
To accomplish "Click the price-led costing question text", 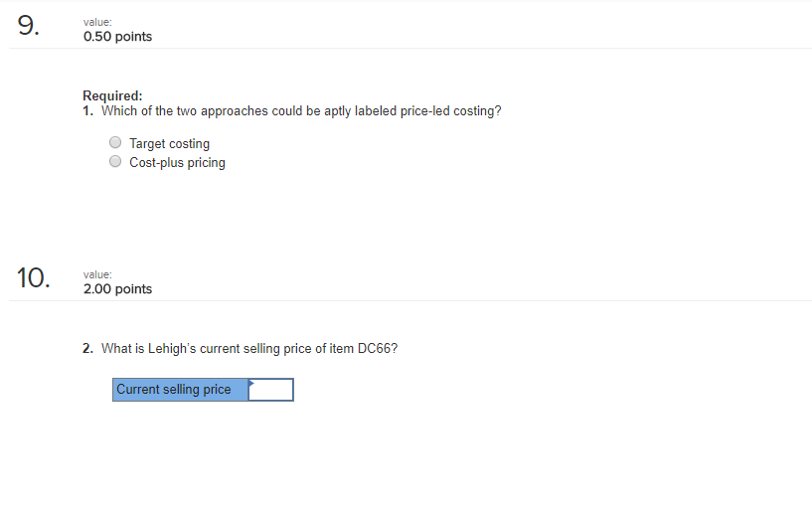I will point(301,111).
